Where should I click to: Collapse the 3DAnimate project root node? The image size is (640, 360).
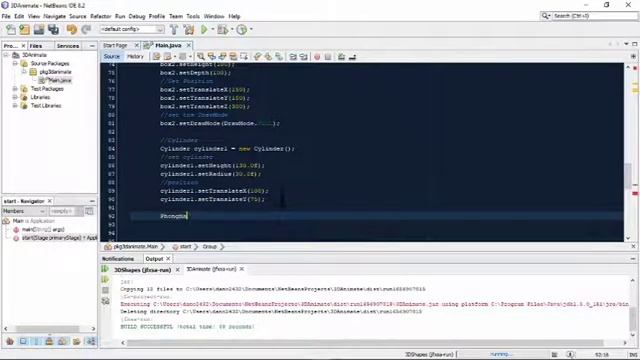coord(6,55)
